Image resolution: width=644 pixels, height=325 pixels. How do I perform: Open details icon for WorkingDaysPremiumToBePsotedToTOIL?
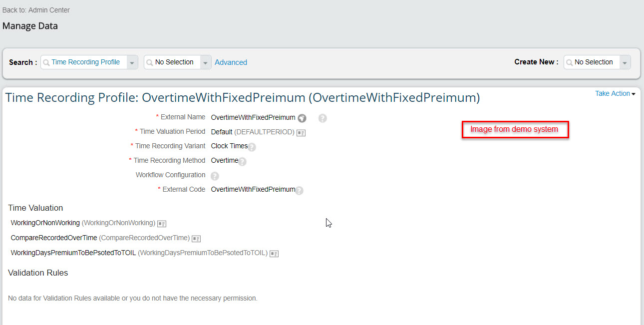coord(274,254)
